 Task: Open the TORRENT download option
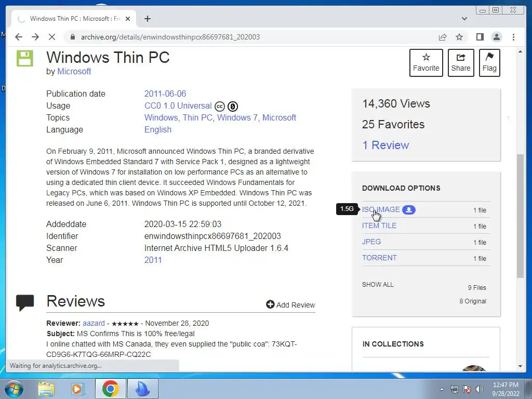(379, 258)
